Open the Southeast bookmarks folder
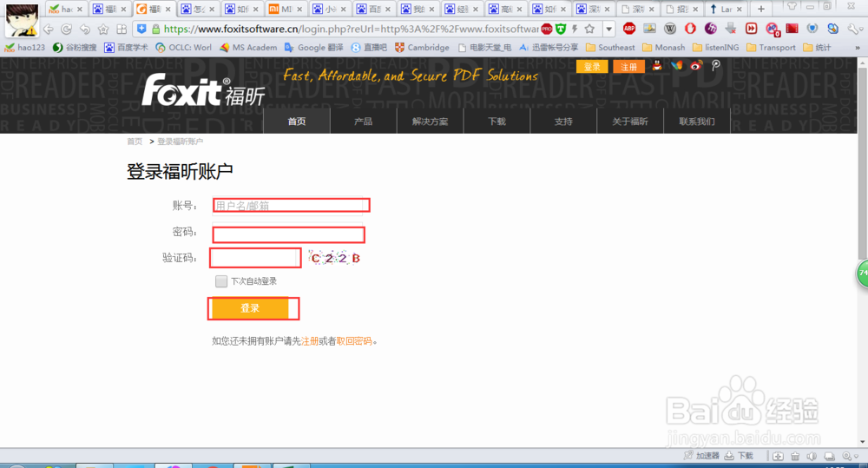The height and width of the screenshot is (468, 868). point(610,48)
